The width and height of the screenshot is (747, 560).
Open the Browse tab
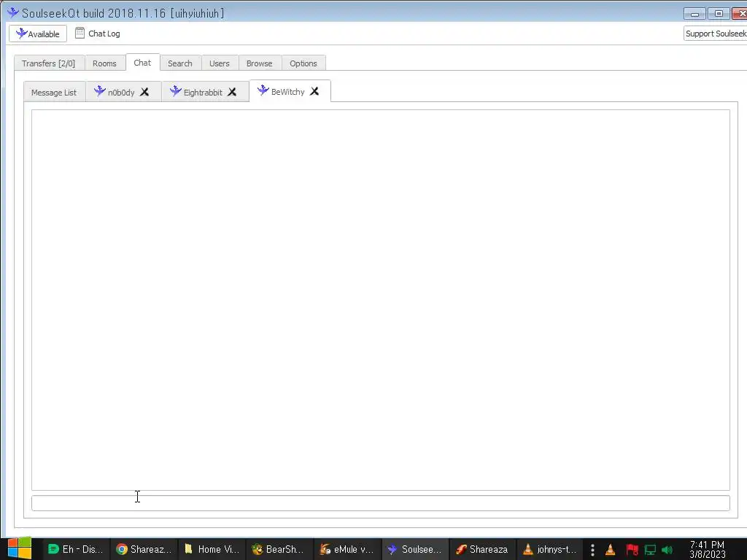coord(259,63)
